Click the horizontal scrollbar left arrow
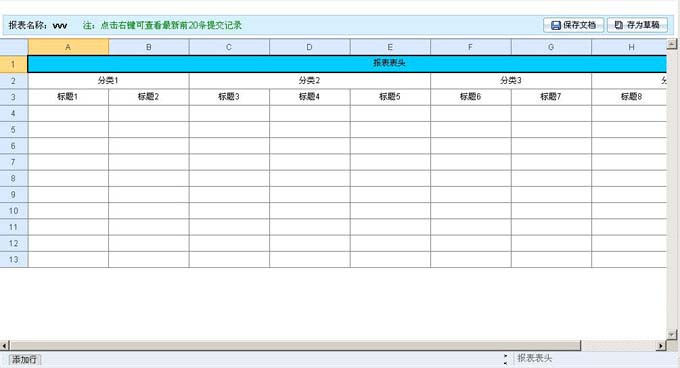Image resolution: width=680 pixels, height=368 pixels. coord(5,345)
